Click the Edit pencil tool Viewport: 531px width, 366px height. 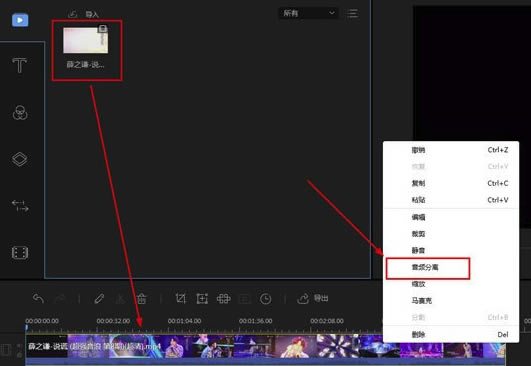click(99, 299)
